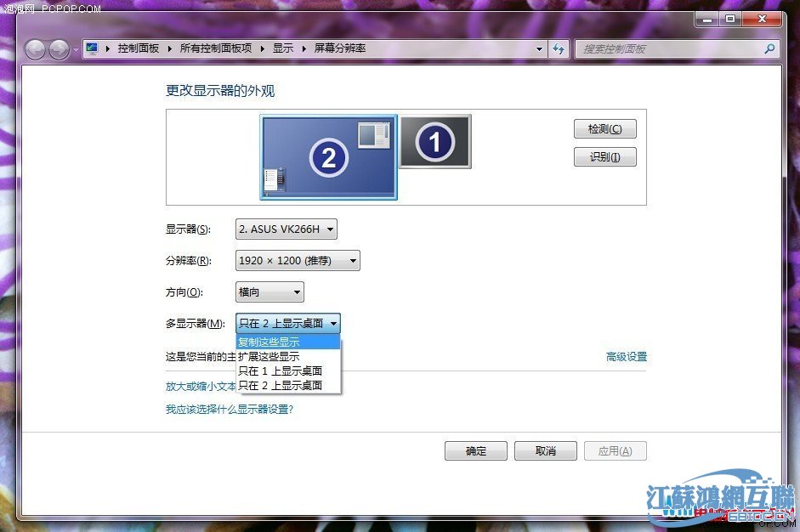Open the 显示器 dropdown showing ASUS VK266H
Viewport: 800px width, 532px height.
tap(287, 229)
